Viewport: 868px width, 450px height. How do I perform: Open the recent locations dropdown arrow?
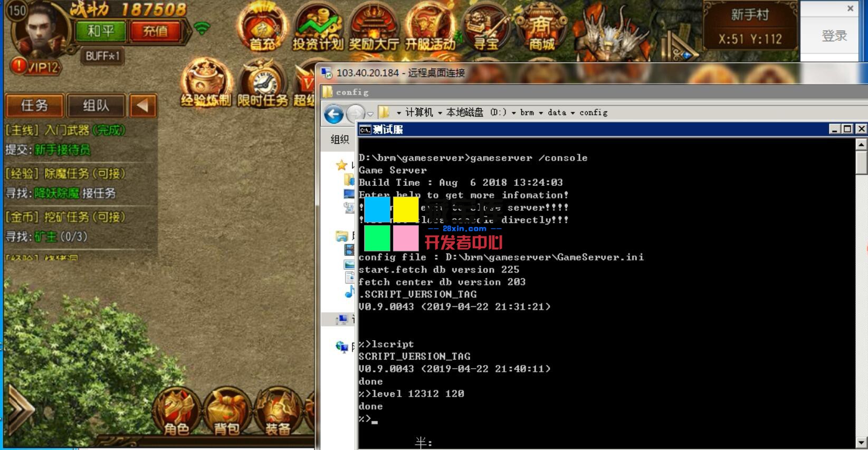[370, 114]
